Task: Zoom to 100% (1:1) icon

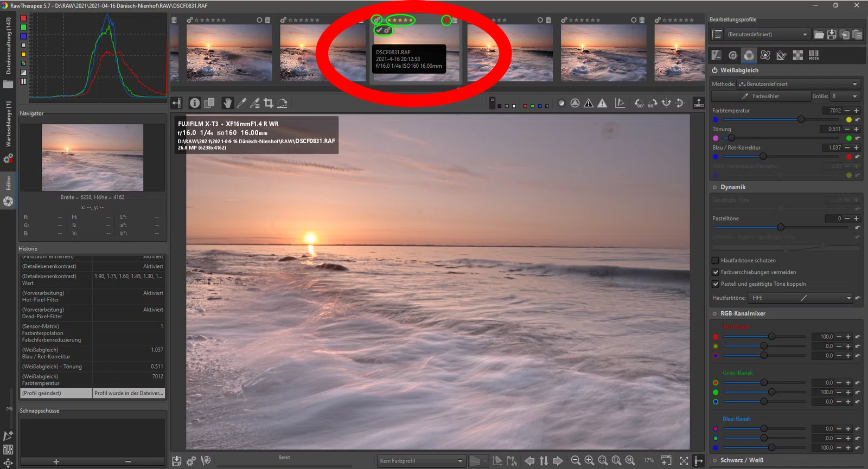Action: click(x=630, y=461)
